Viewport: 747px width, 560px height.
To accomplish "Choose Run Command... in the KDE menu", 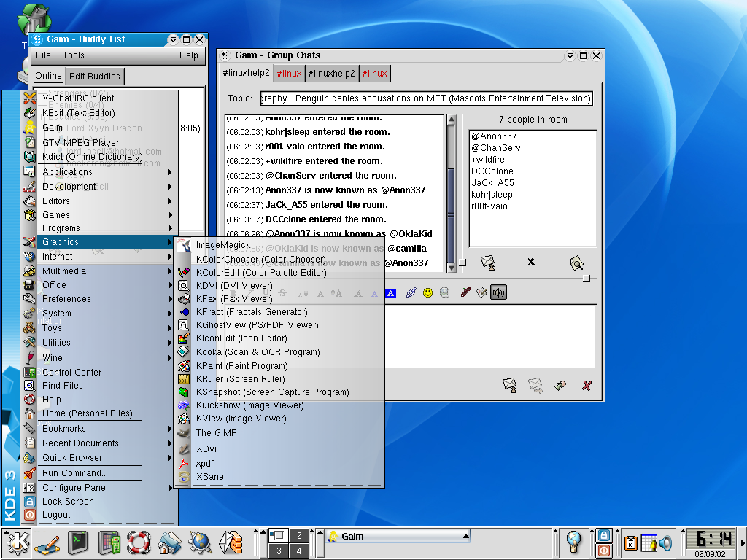I will coord(74,473).
